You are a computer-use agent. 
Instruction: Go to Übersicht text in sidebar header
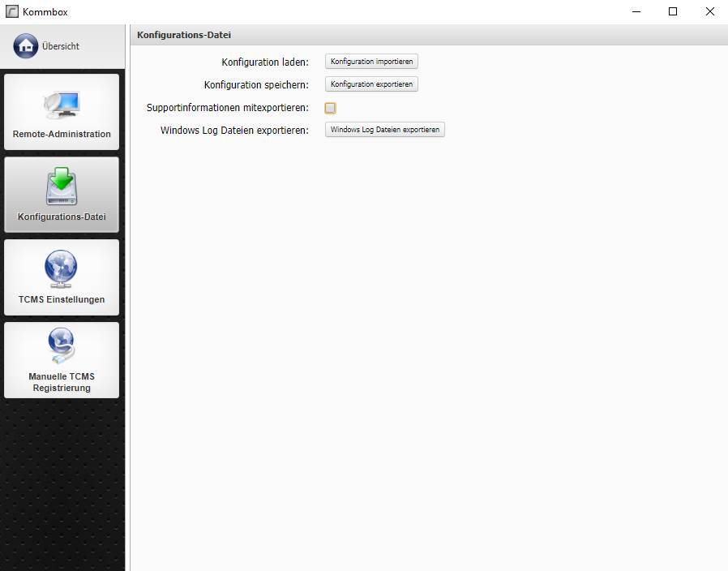pyautogui.click(x=61, y=46)
